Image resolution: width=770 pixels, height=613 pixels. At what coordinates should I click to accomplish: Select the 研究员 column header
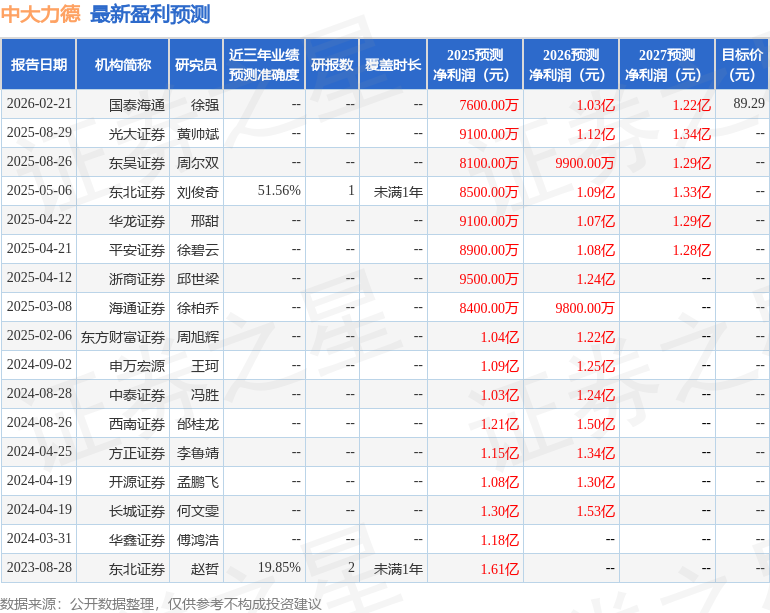[x=196, y=64]
